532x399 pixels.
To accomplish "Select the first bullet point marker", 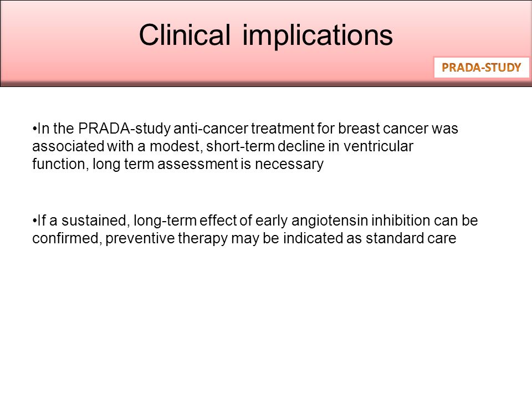I will tap(34, 129).
